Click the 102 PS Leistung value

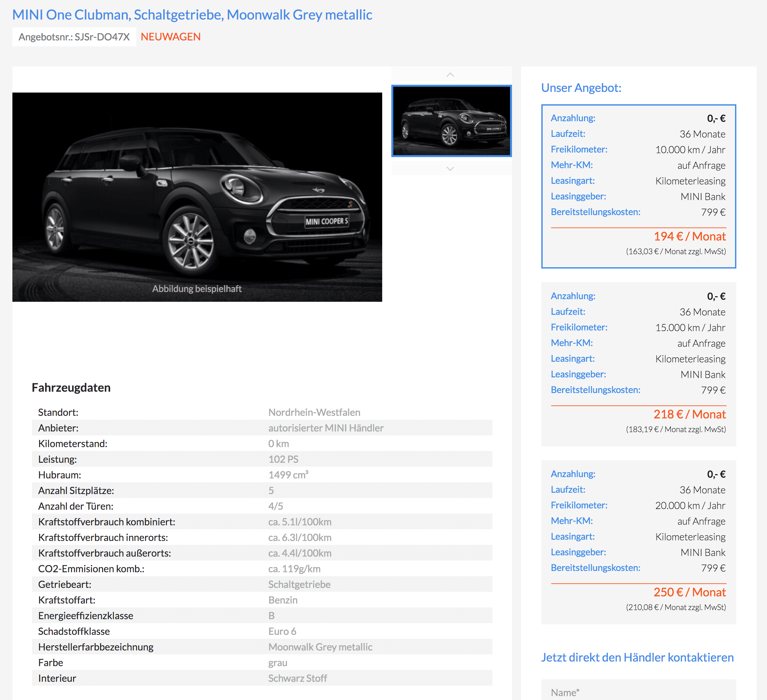pyautogui.click(x=283, y=459)
